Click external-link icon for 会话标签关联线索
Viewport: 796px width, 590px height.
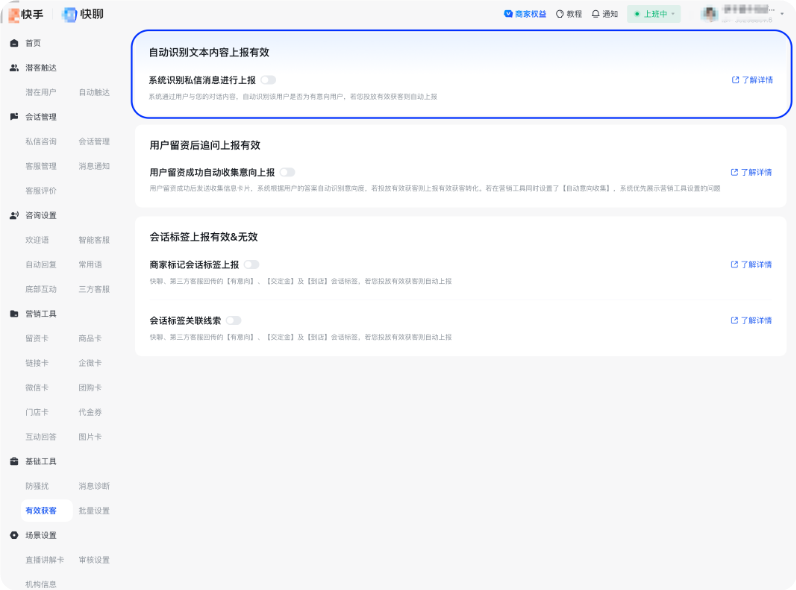(x=734, y=321)
